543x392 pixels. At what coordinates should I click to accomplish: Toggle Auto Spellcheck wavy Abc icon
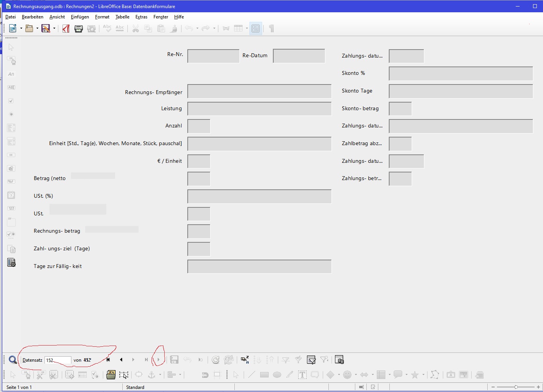[x=120, y=28]
